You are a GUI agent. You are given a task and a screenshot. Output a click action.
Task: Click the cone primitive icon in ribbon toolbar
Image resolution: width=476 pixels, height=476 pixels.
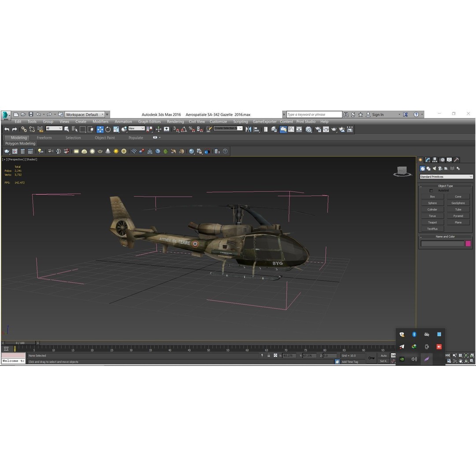tap(108, 151)
